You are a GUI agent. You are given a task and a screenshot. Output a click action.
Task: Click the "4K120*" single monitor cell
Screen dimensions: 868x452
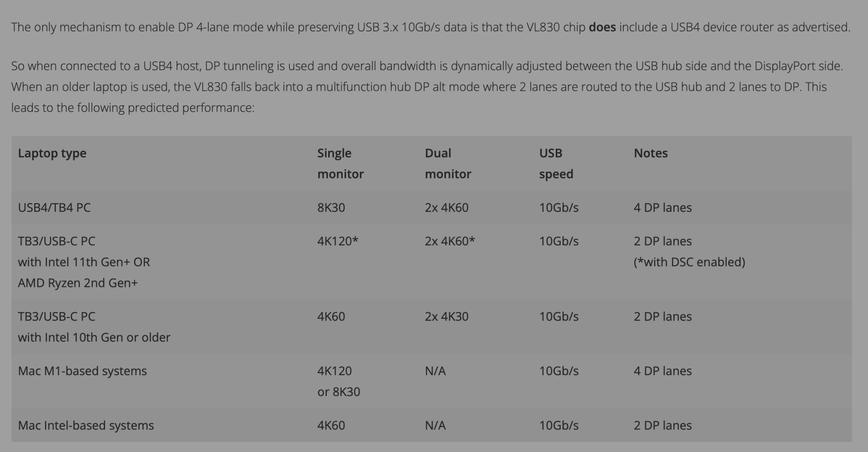pyautogui.click(x=338, y=241)
